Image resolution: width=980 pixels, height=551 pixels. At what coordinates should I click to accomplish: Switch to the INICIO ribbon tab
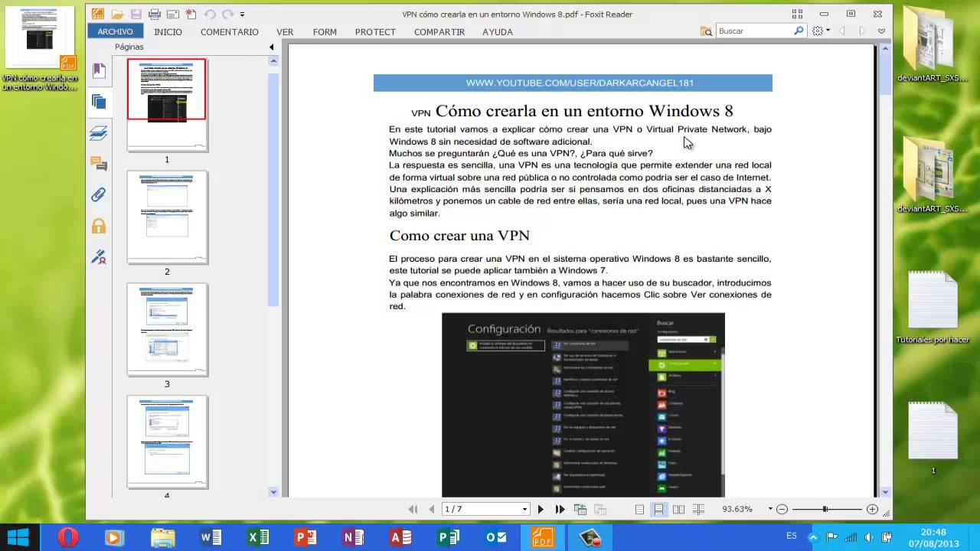(168, 31)
